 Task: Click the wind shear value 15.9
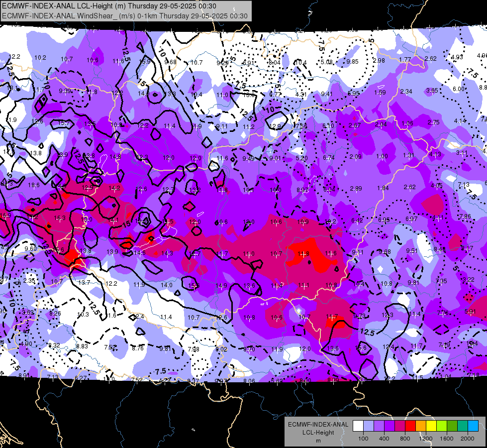(x=145, y=62)
